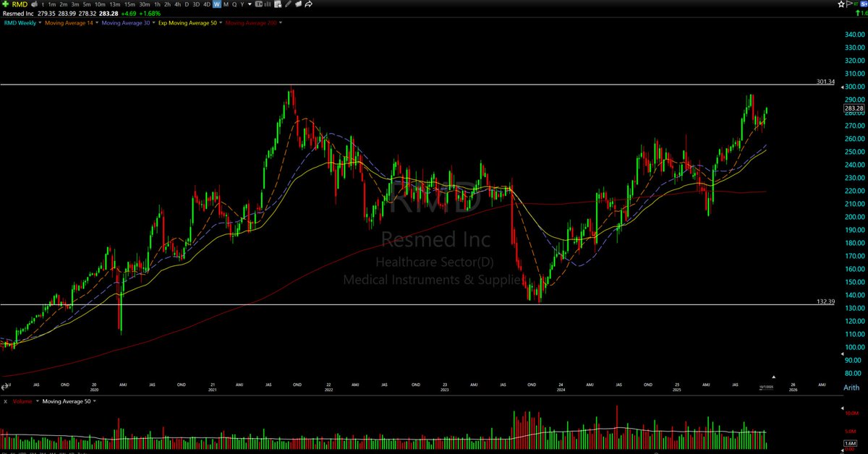The image size is (868, 454).
Task: Click the gray icon next to the RMD ticker
Action: point(35,4)
